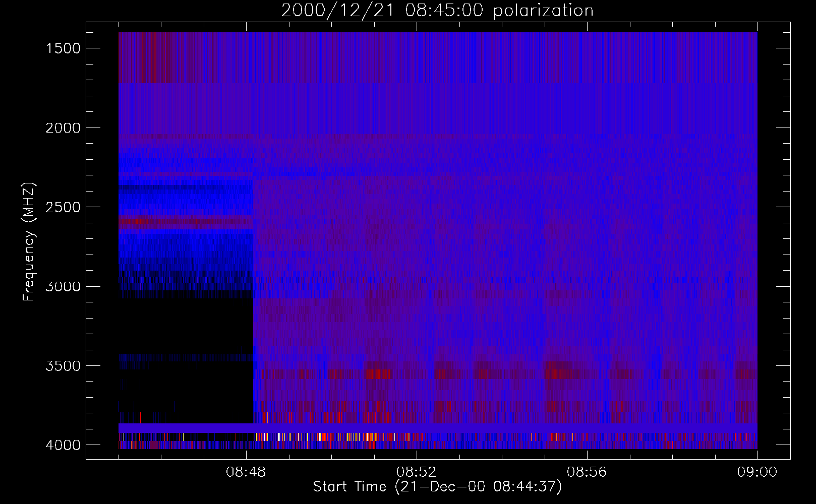Viewport: 816px width, 504px height.
Task: Click the 09:00 time tick label
Action: (x=757, y=472)
